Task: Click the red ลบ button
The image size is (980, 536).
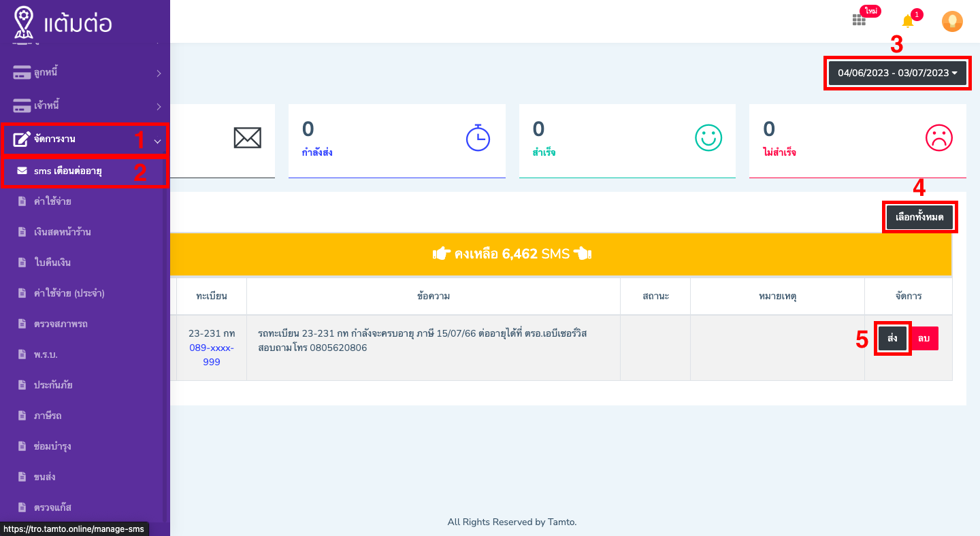Action: coord(924,338)
